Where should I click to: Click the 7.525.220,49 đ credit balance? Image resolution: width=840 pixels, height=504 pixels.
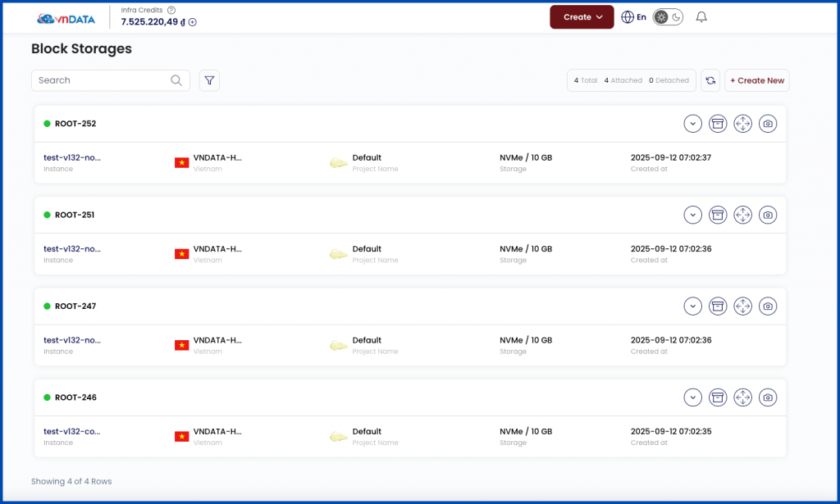(x=153, y=22)
